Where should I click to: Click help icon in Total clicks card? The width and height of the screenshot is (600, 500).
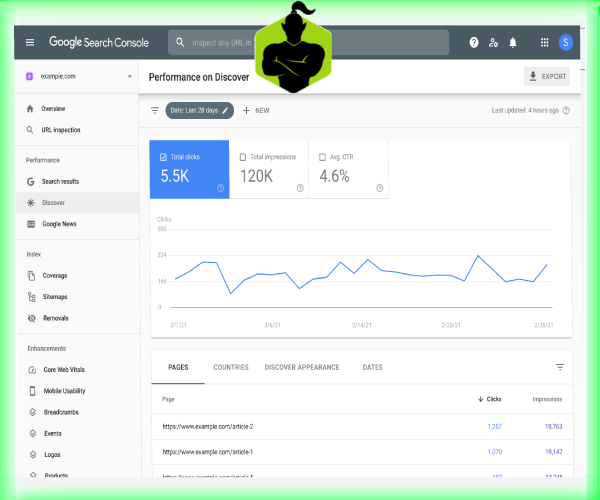pyautogui.click(x=220, y=188)
